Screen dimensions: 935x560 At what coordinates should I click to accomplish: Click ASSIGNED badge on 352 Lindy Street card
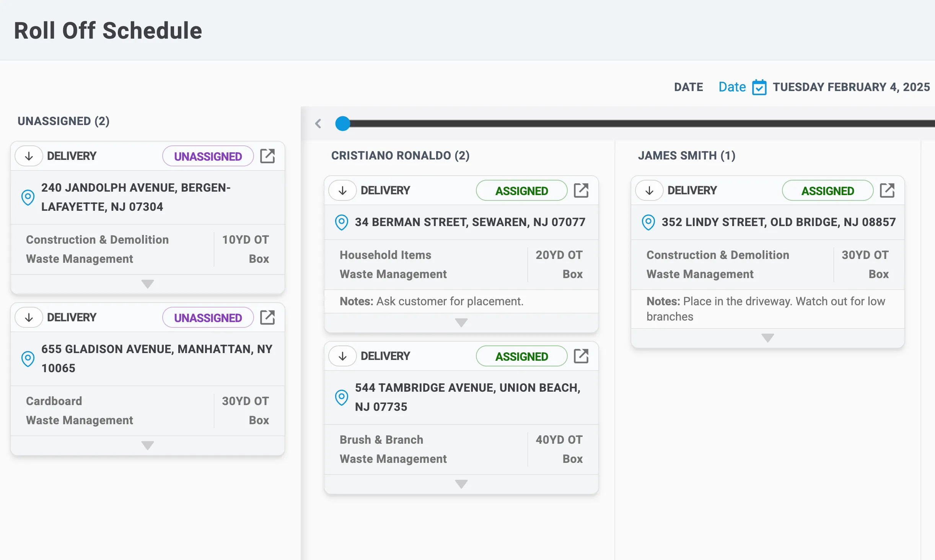point(827,190)
